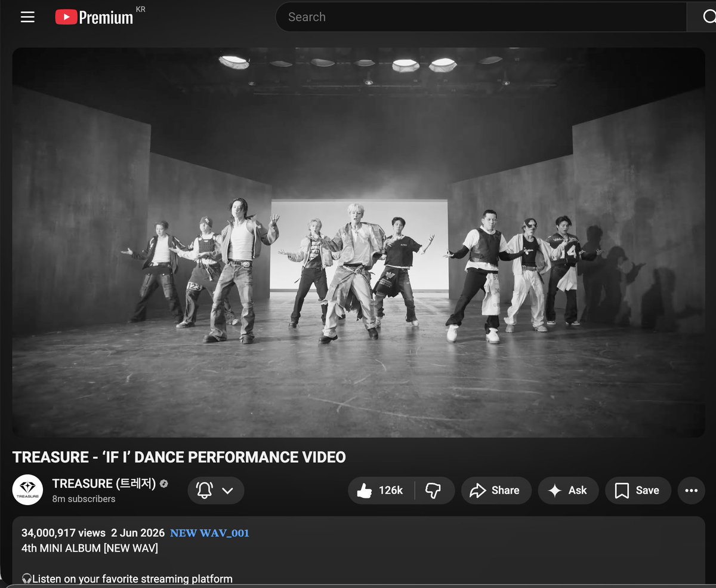Click the 8m subscribers text
Image resolution: width=716 pixels, height=588 pixels.
[x=84, y=499]
